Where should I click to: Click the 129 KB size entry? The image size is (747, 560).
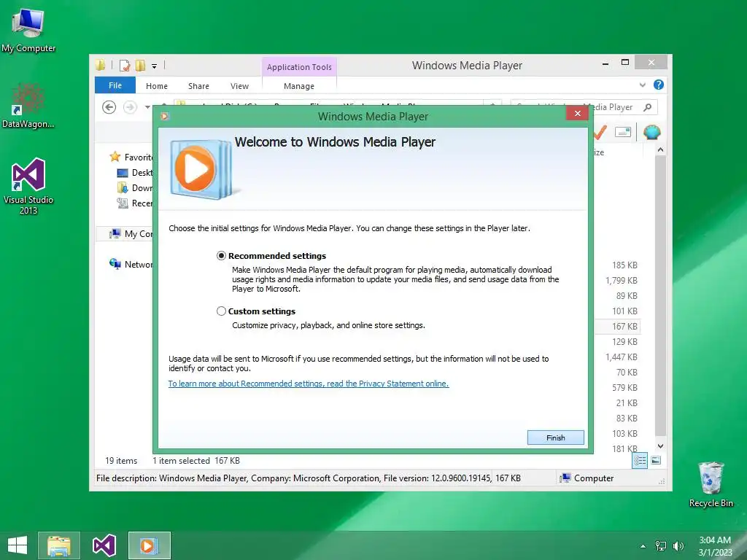[x=624, y=341]
